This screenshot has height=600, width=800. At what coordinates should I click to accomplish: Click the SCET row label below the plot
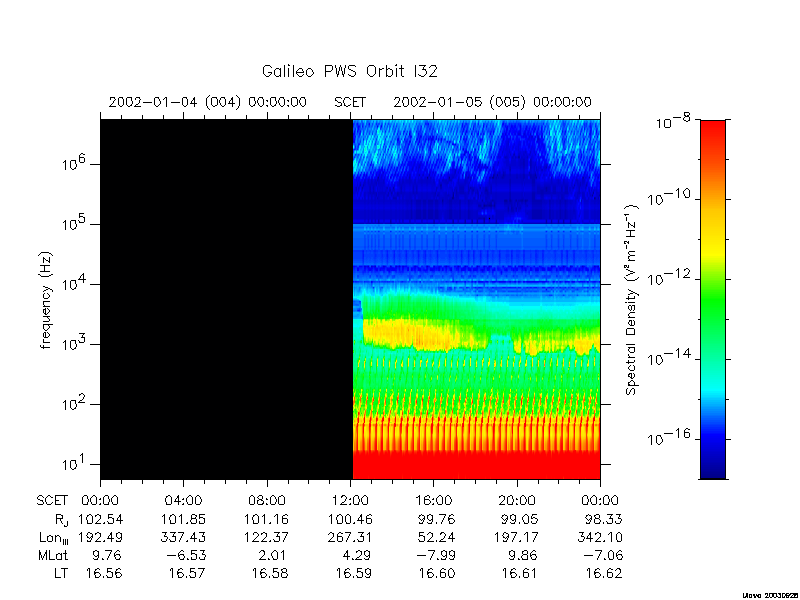tap(52, 501)
